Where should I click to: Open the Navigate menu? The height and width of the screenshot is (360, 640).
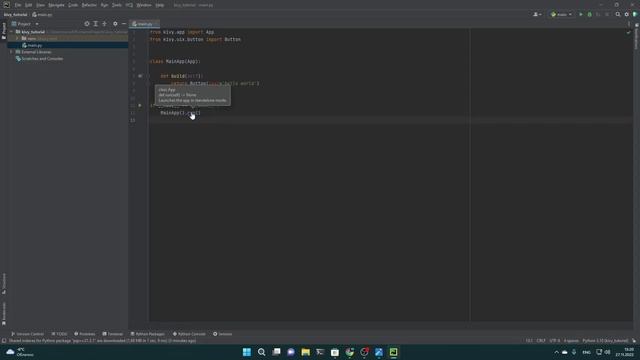click(x=56, y=5)
